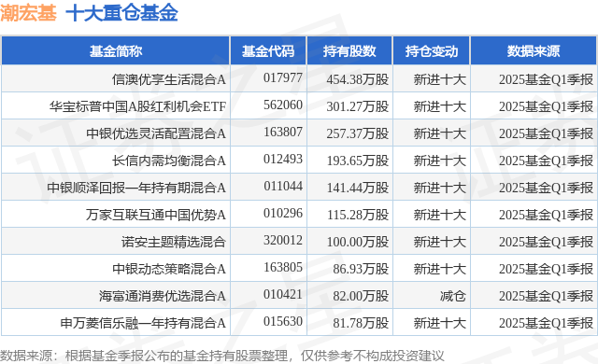
Task: Click the 基金简称 column header
Action: pyautogui.click(x=116, y=51)
